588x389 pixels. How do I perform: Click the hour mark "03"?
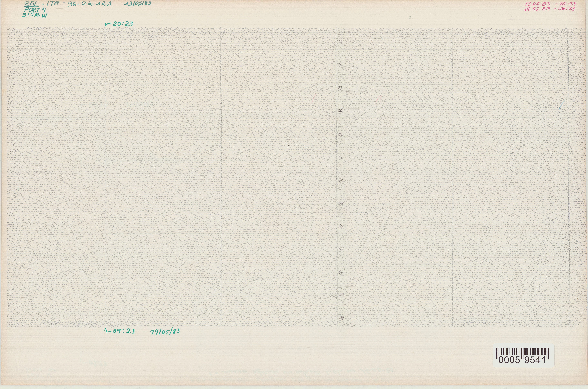pos(341,181)
